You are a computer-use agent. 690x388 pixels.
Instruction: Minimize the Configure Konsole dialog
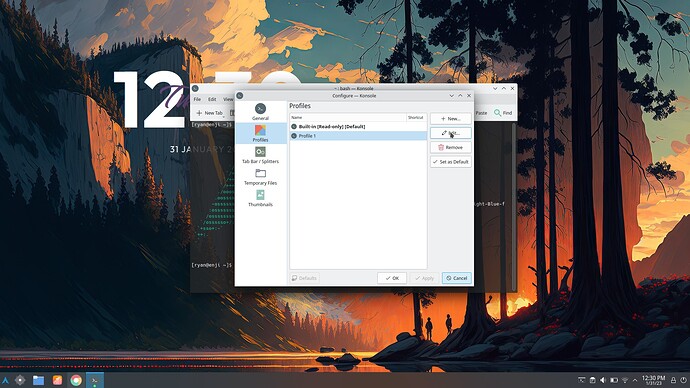pyautogui.click(x=451, y=95)
